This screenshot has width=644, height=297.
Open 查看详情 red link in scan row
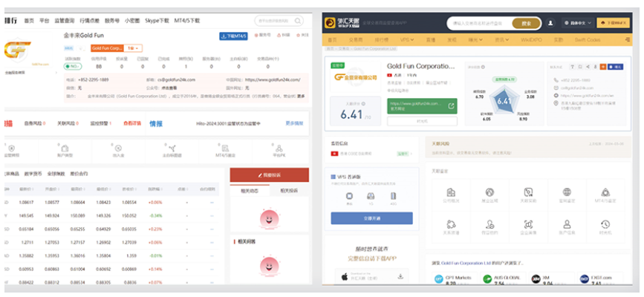[x=132, y=123]
